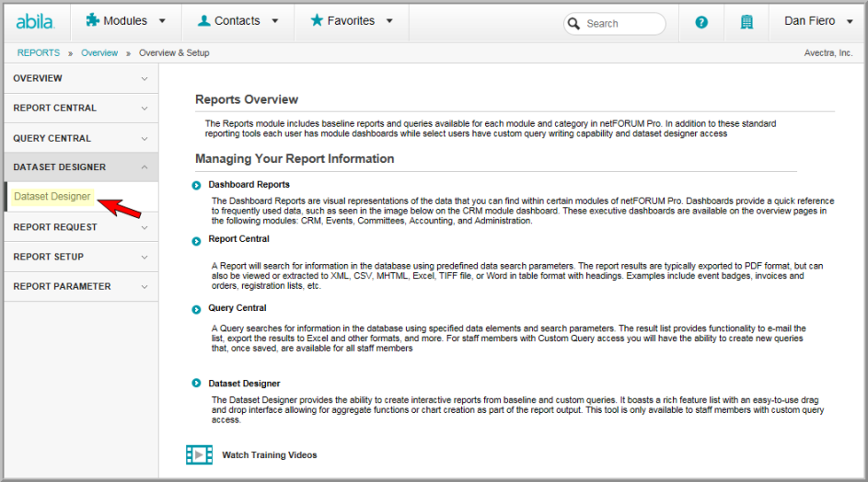The image size is (868, 482).
Task: Open the Favorites menu
Action: [x=351, y=21]
